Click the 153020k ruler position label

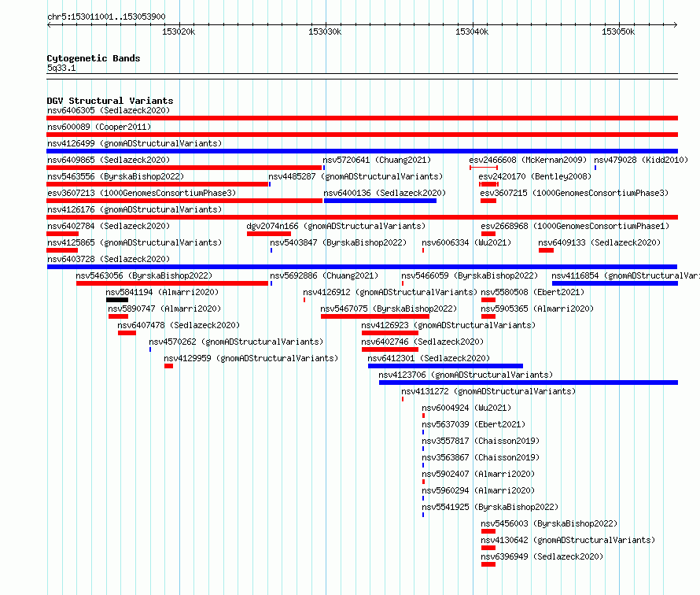[178, 31]
